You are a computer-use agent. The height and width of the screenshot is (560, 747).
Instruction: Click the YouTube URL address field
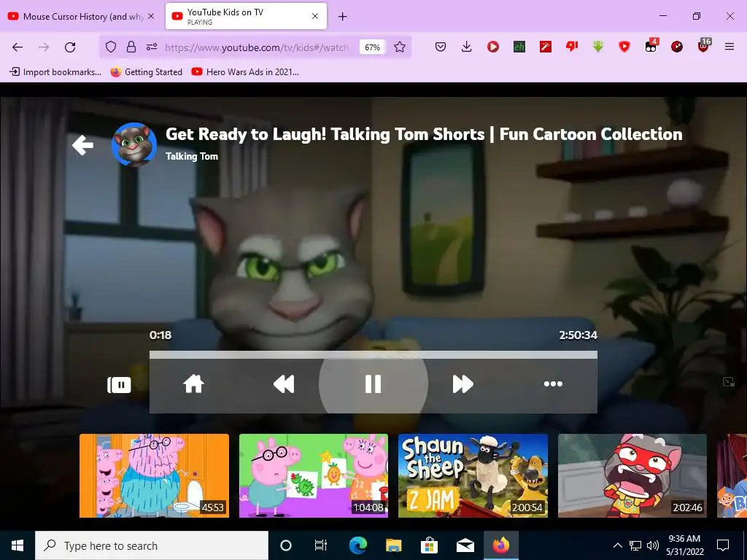pyautogui.click(x=258, y=47)
